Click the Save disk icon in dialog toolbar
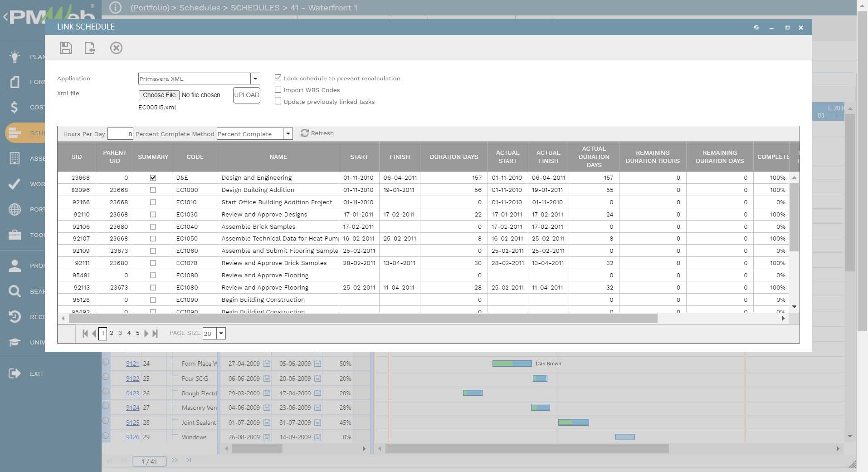The height and width of the screenshot is (472, 868). click(x=66, y=48)
